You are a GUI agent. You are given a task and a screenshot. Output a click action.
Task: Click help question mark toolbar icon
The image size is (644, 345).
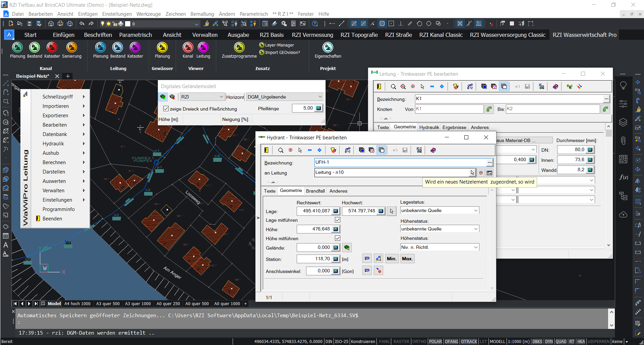(315, 23)
